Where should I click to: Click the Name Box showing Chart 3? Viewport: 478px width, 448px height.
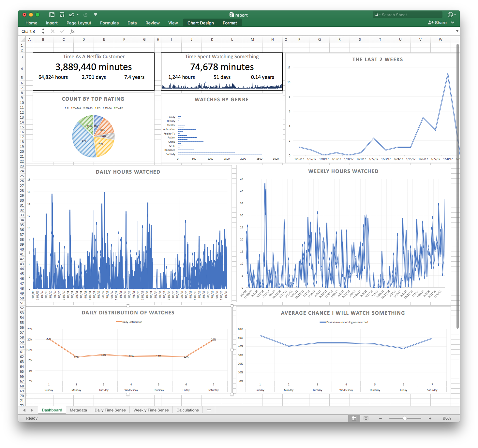[x=30, y=31]
